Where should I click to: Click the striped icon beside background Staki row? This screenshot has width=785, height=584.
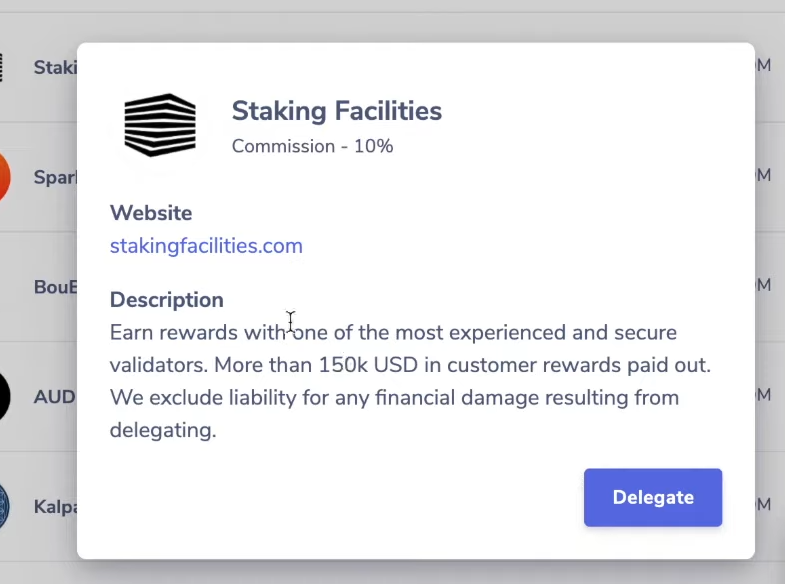tap(2, 67)
